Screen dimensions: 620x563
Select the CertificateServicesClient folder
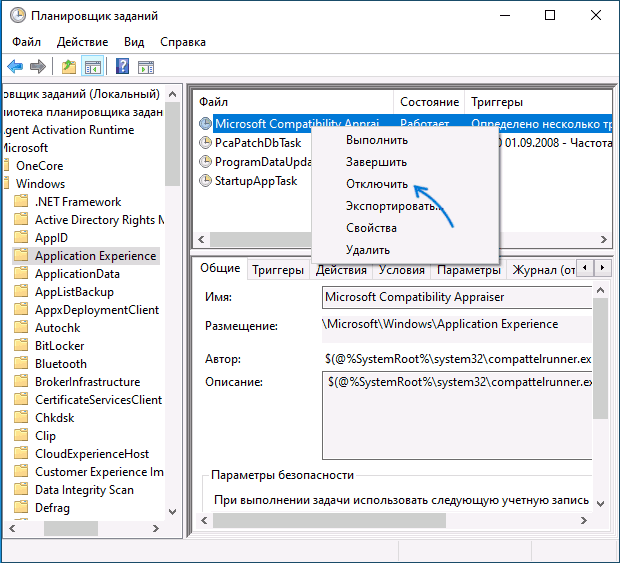click(x=98, y=400)
